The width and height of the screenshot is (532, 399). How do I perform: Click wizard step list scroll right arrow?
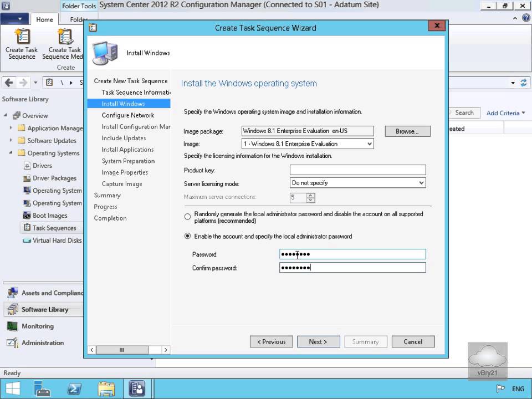[166, 350]
